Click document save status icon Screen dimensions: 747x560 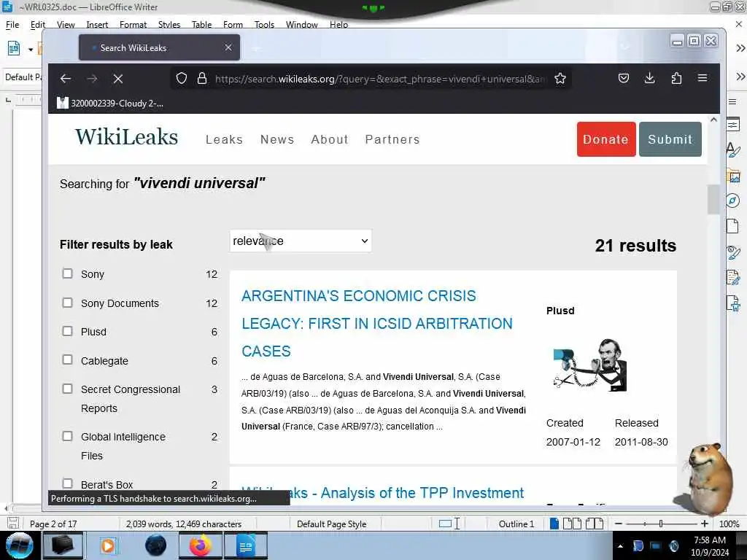13,524
